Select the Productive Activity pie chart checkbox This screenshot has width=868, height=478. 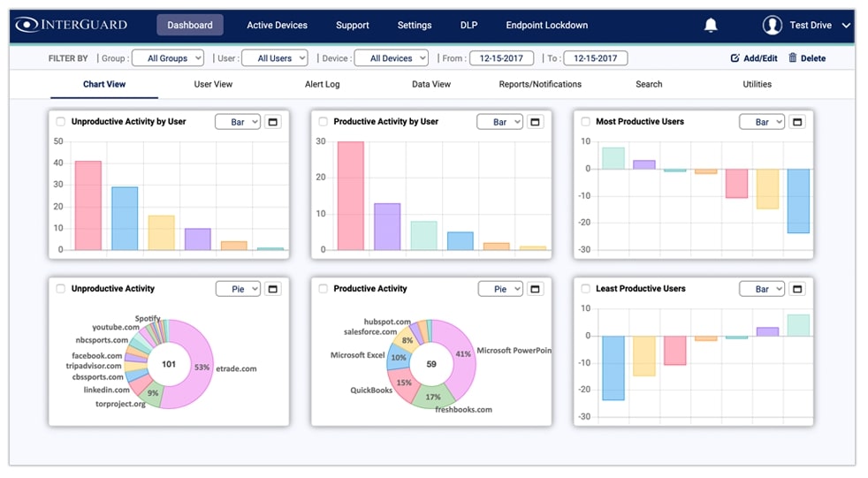click(323, 289)
